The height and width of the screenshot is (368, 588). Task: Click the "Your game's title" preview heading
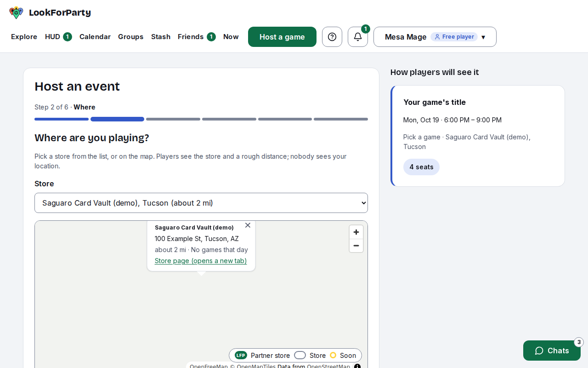click(435, 102)
